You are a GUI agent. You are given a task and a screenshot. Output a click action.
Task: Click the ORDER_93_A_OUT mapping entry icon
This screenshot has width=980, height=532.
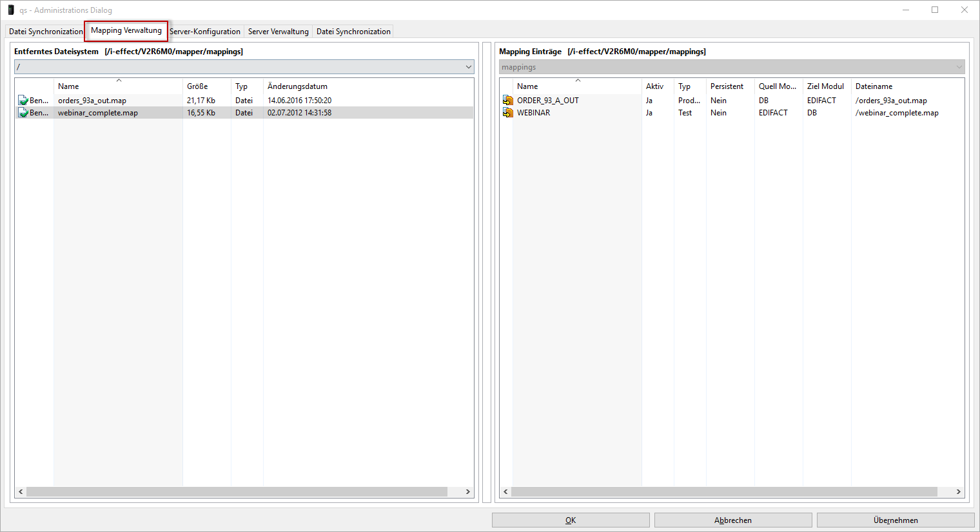pyautogui.click(x=507, y=101)
